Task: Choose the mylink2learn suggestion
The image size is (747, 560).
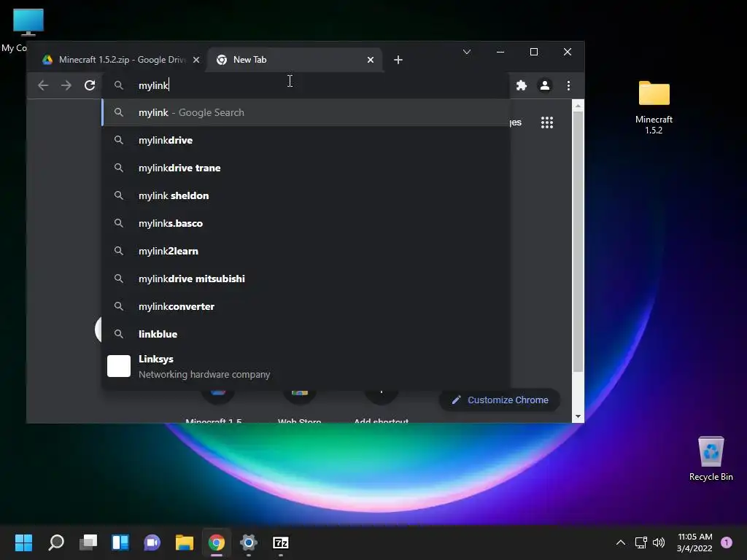Action: click(x=306, y=251)
